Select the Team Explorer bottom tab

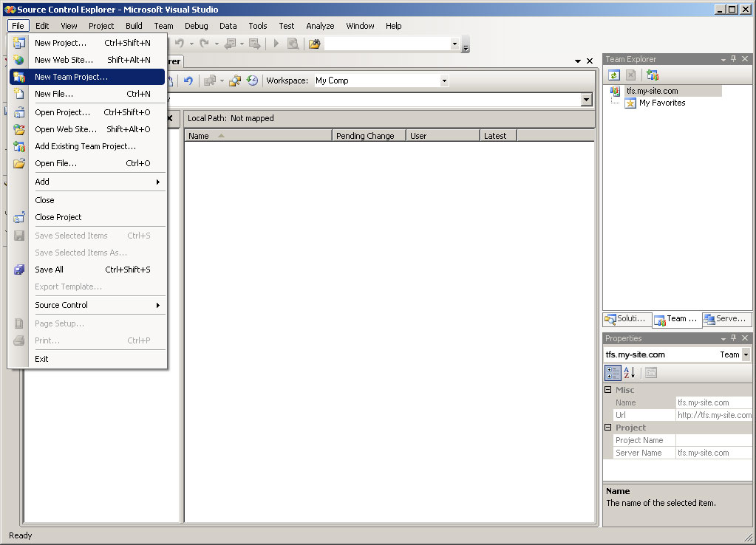(678, 319)
